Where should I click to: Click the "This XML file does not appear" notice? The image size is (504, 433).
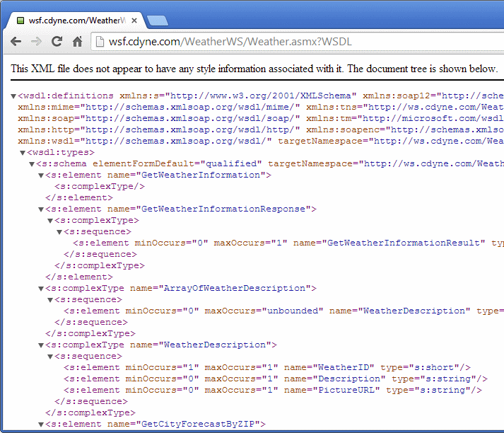[254, 69]
